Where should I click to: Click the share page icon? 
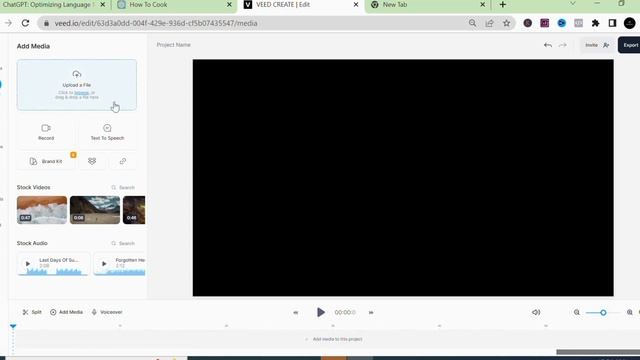489,23
